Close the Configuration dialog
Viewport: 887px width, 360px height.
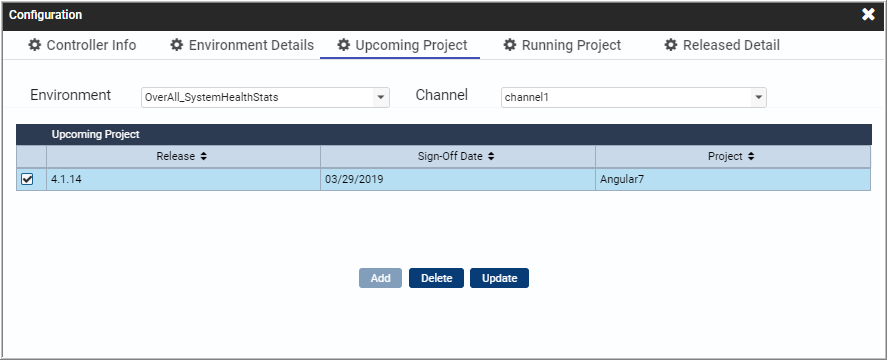(x=868, y=15)
